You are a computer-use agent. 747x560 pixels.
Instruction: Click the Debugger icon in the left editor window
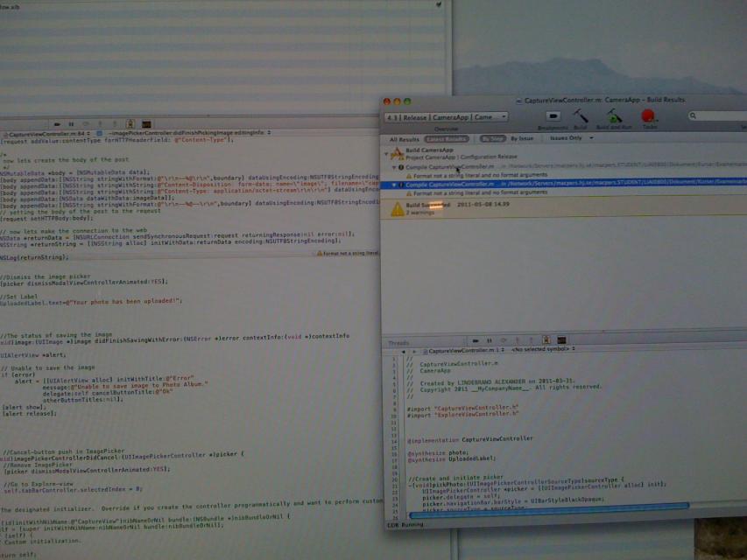pyautogui.click(x=130, y=124)
